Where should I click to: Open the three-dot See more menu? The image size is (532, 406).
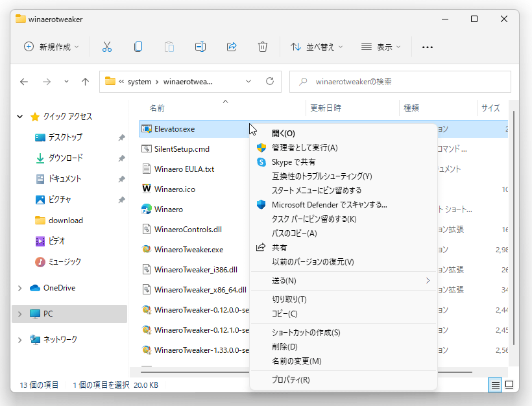(427, 47)
